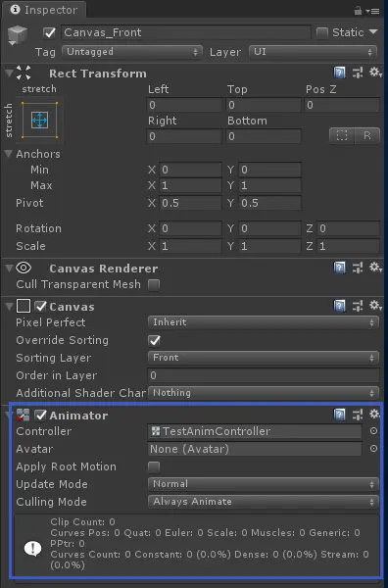Enable the Apply Root Motion checkbox

coord(154,466)
